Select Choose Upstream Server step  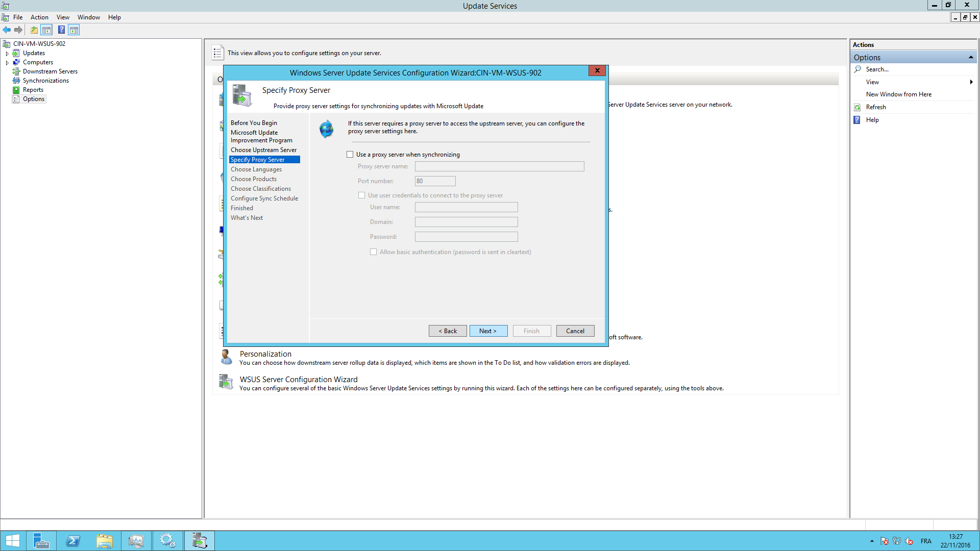click(x=263, y=150)
